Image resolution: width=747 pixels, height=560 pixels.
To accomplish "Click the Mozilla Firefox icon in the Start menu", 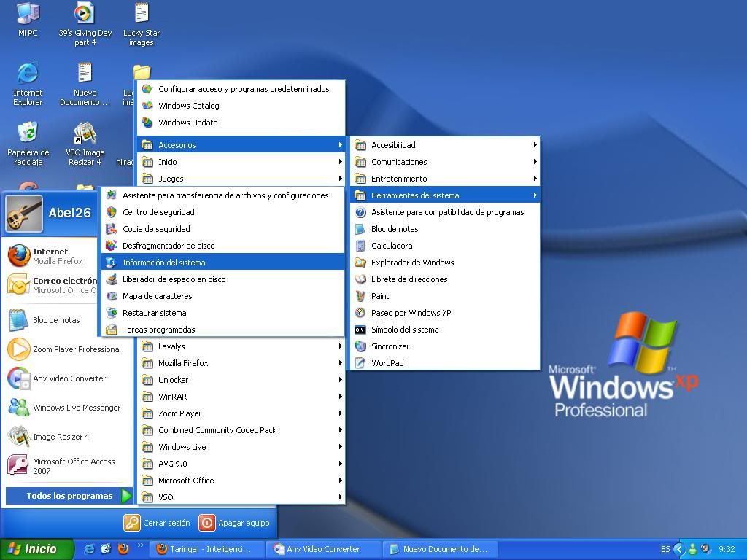I will pos(19,256).
